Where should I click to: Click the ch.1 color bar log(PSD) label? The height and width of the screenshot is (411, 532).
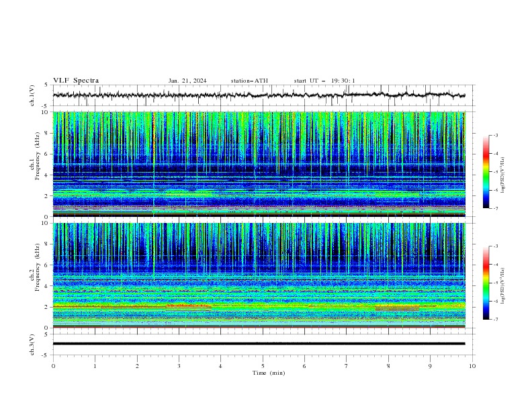[503, 175]
